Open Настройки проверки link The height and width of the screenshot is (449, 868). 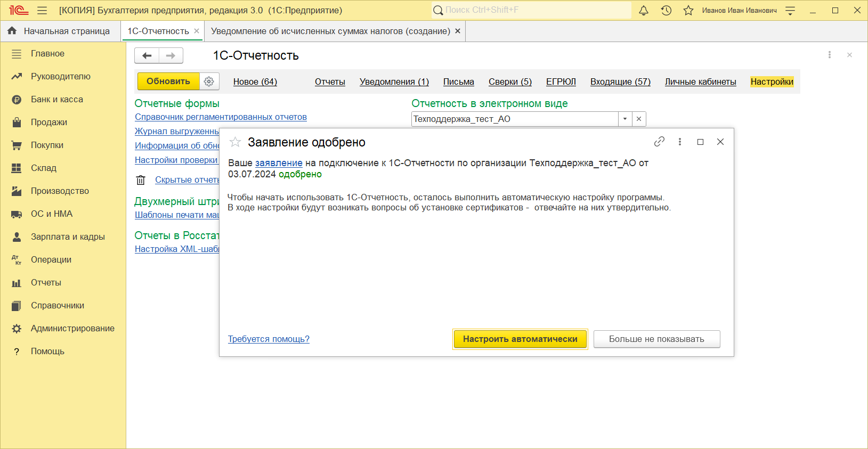pos(176,160)
